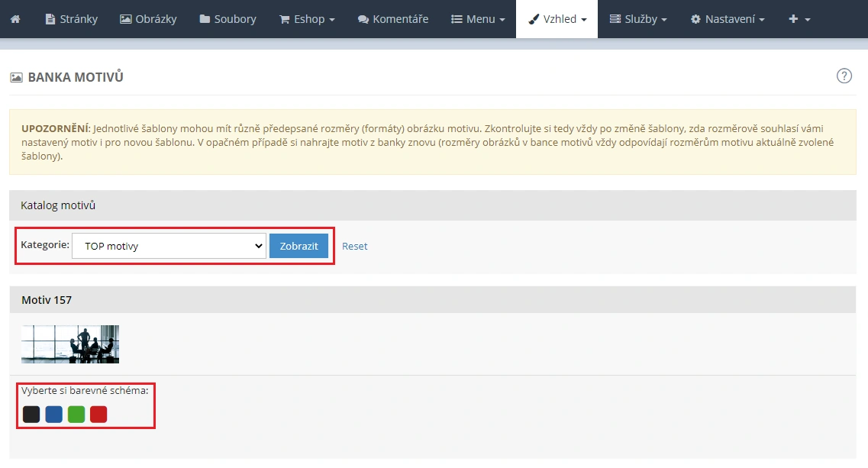Choose the blue color scheme swatch

[x=53, y=415]
